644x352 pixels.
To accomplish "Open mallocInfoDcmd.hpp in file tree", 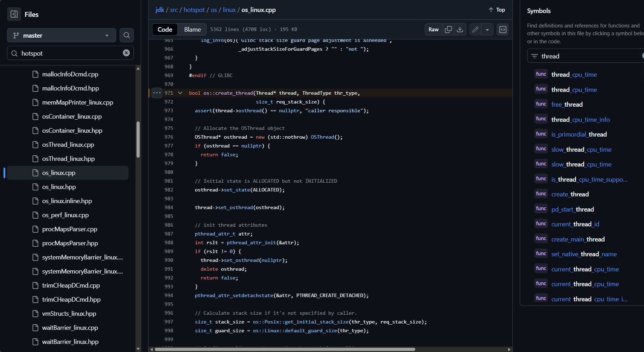I will (70, 88).
